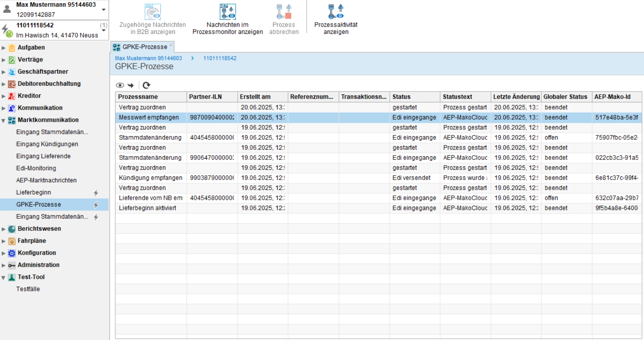
Task: Click Partner-ILN cell starting 990647000003
Action: click(x=212, y=158)
